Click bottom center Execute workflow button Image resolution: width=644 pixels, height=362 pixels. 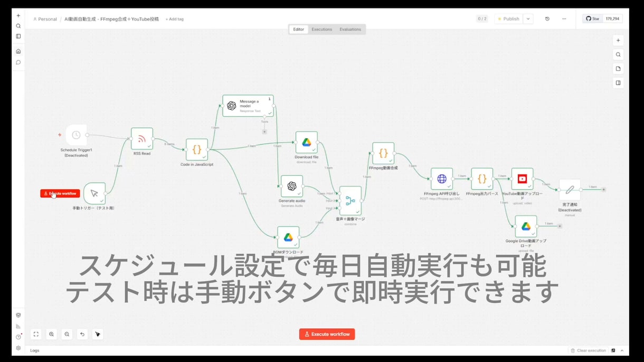[327, 334]
